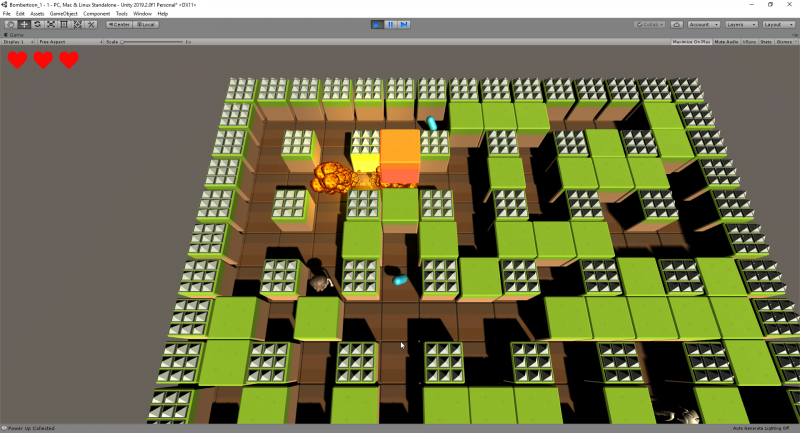The width and height of the screenshot is (800, 433).
Task: Click the second red heart life icon
Action: tap(43, 60)
